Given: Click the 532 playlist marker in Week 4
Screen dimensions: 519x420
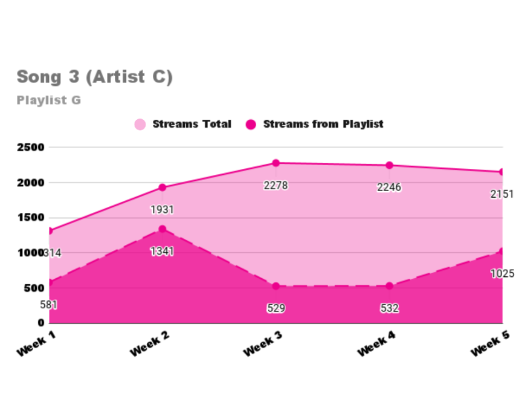Looking at the screenshot, I should click(389, 286).
